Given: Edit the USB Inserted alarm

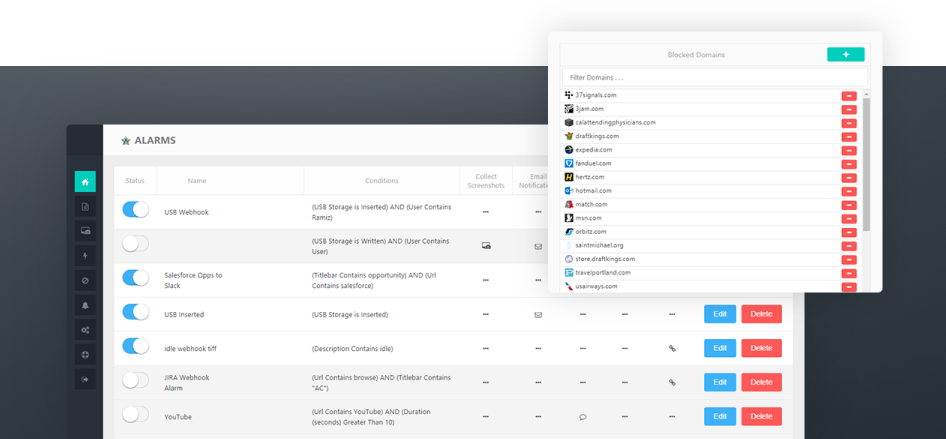Looking at the screenshot, I should pos(719,314).
